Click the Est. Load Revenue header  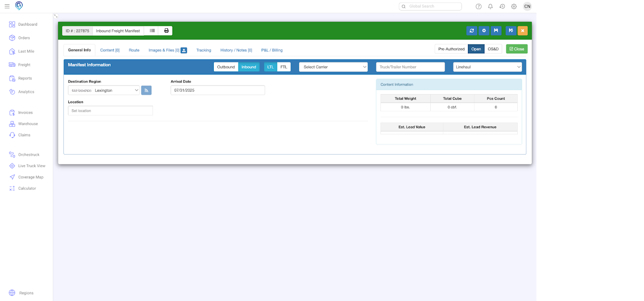tap(480, 127)
